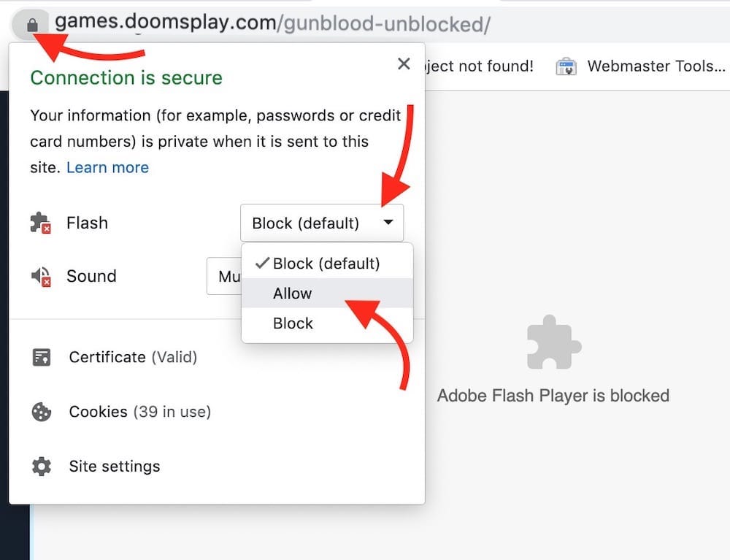Viewport: 730px width, 560px height.
Task: Close the site info popup
Action: tap(404, 64)
